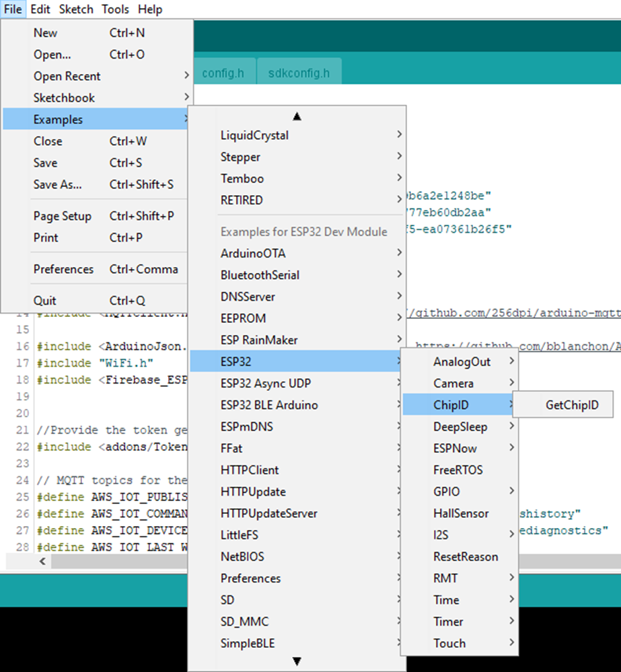Open HTTPUpdate examples submenu
This screenshot has width=621, height=672.
[295, 491]
